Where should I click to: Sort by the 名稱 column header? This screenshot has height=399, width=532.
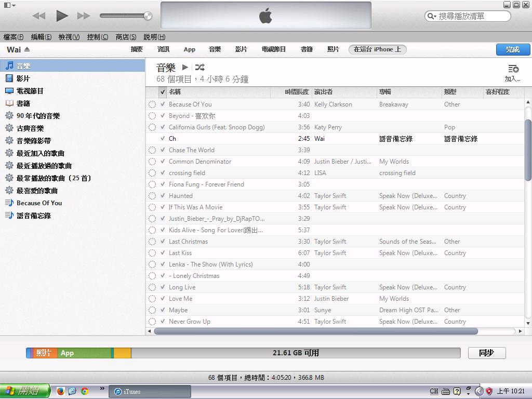click(x=218, y=92)
